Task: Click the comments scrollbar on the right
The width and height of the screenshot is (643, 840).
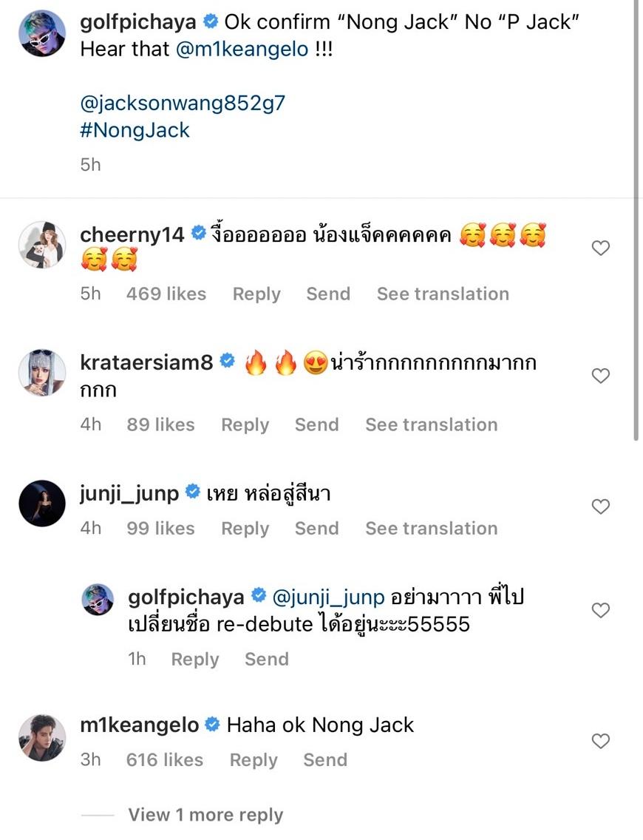Action: click(636, 222)
